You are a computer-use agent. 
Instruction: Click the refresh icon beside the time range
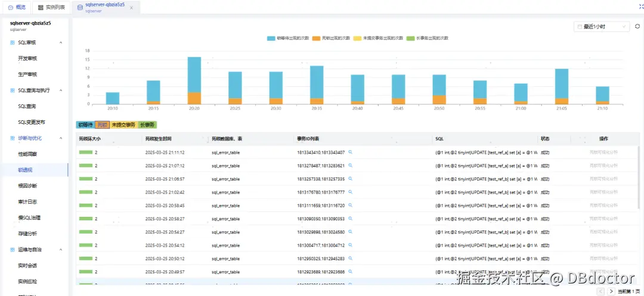click(637, 26)
